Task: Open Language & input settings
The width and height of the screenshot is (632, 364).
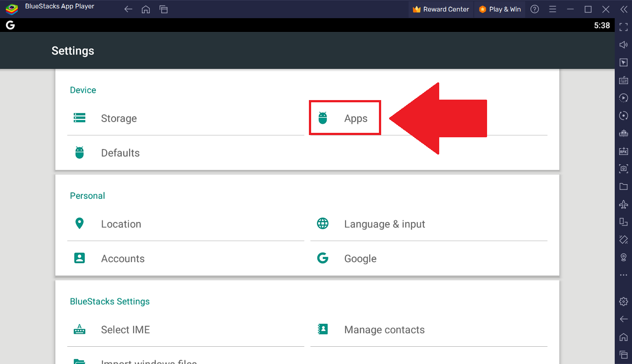Action: coord(384,224)
